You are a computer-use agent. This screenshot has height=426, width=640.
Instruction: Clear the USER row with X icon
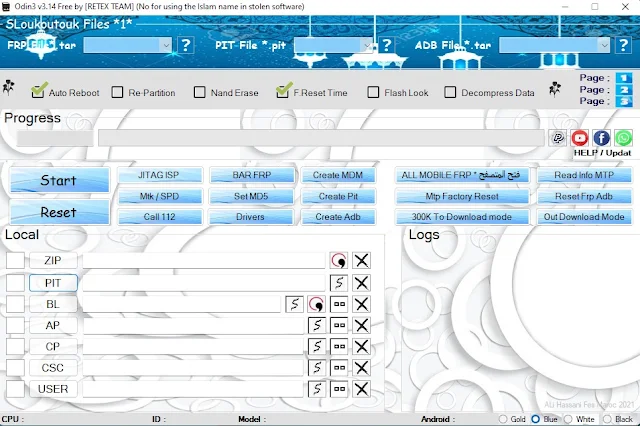361,389
